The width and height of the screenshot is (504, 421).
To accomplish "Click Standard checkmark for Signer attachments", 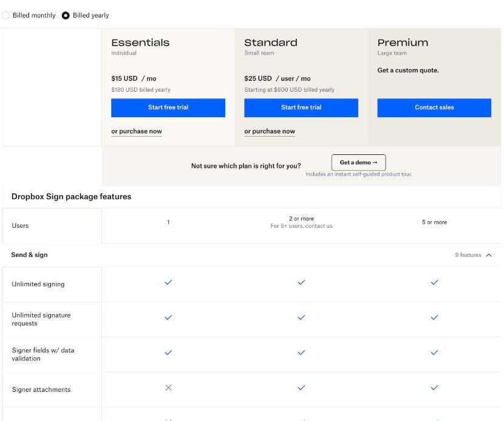I will point(301,388).
